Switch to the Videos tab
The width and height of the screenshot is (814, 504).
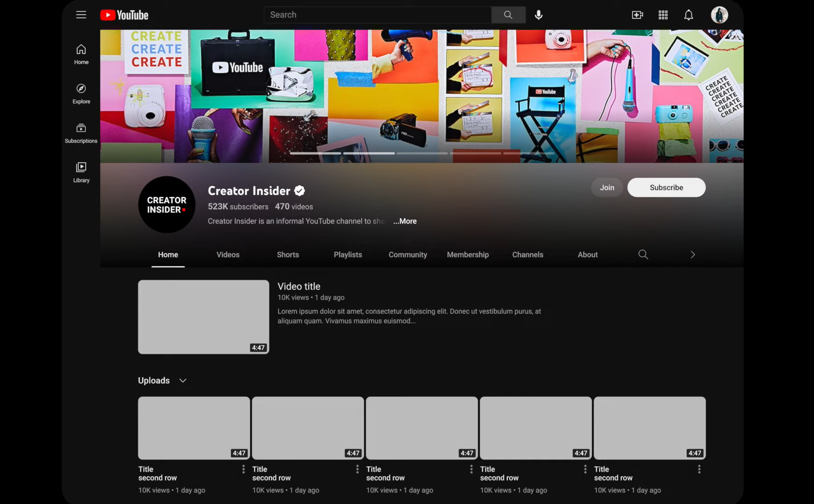tap(228, 255)
